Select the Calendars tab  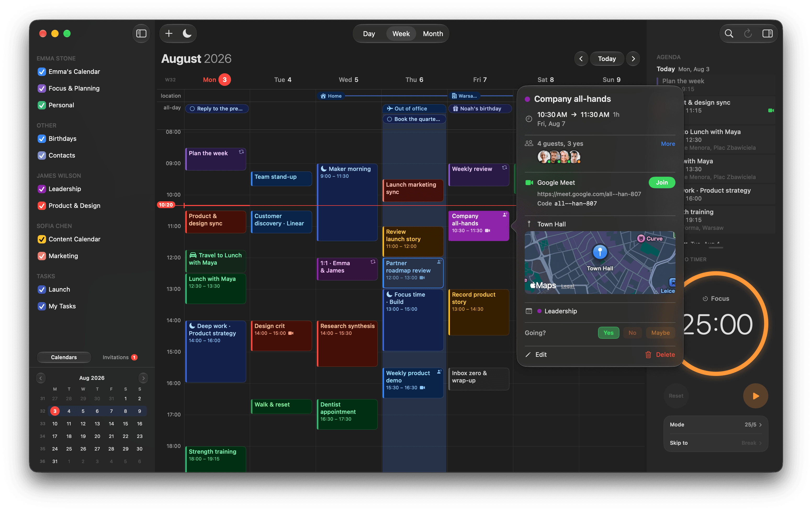tap(64, 357)
